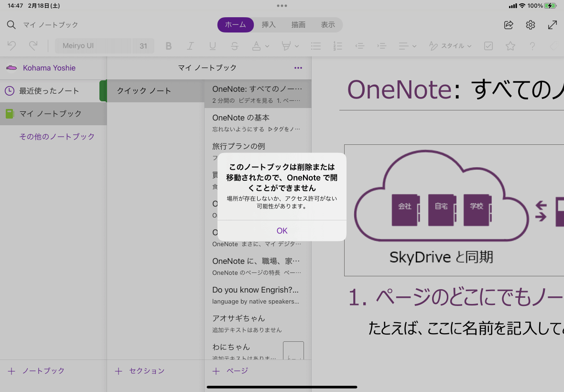Insert a bulleted list
The width and height of the screenshot is (564, 392).
[316, 46]
